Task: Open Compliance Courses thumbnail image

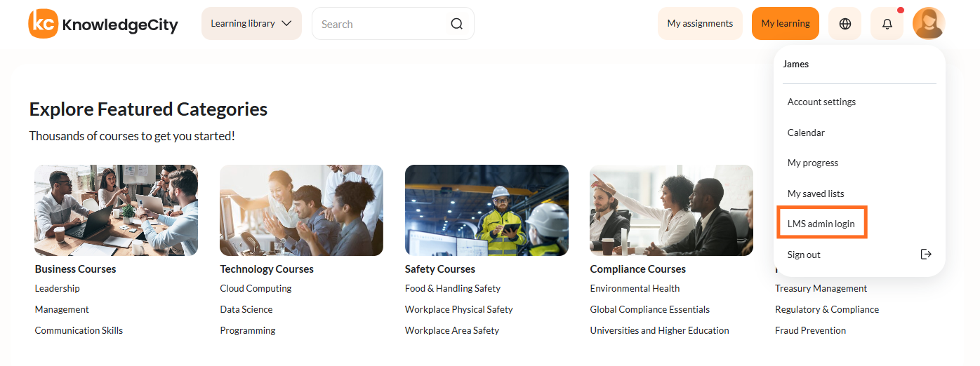Action: point(671,210)
